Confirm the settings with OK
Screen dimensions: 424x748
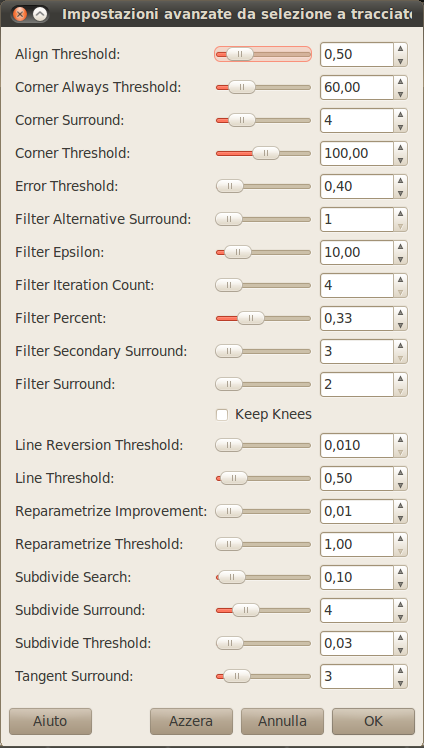tap(373, 721)
